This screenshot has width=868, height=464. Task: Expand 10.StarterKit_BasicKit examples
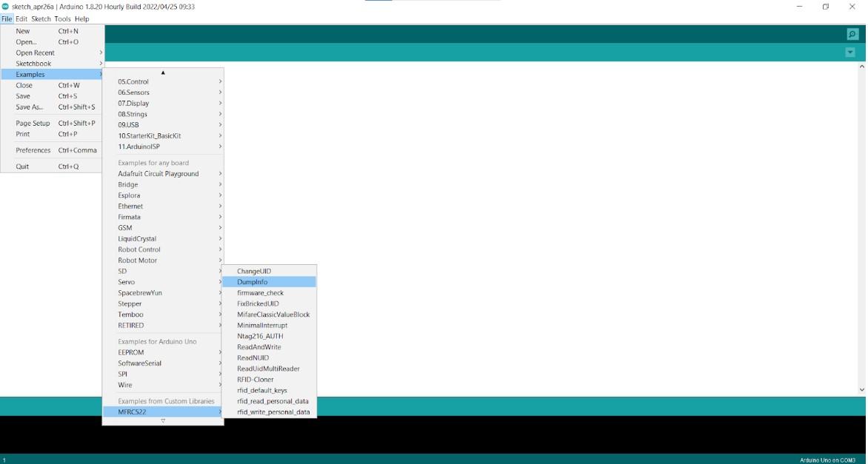(163, 135)
